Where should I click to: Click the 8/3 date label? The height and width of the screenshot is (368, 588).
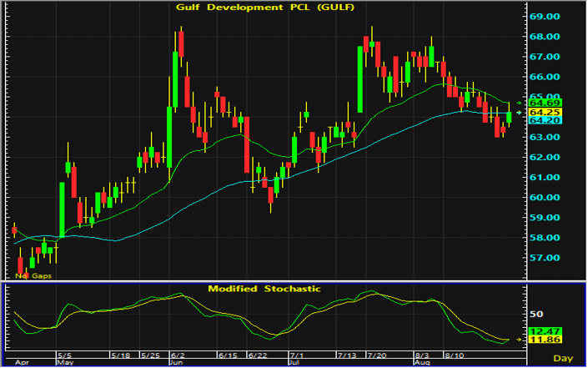click(422, 355)
